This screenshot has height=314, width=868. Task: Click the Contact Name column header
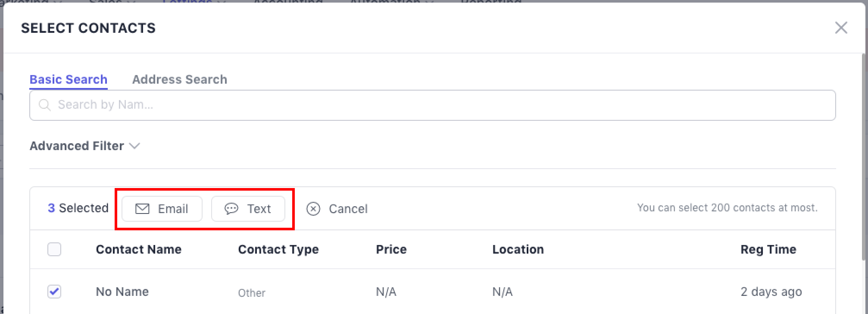point(138,249)
